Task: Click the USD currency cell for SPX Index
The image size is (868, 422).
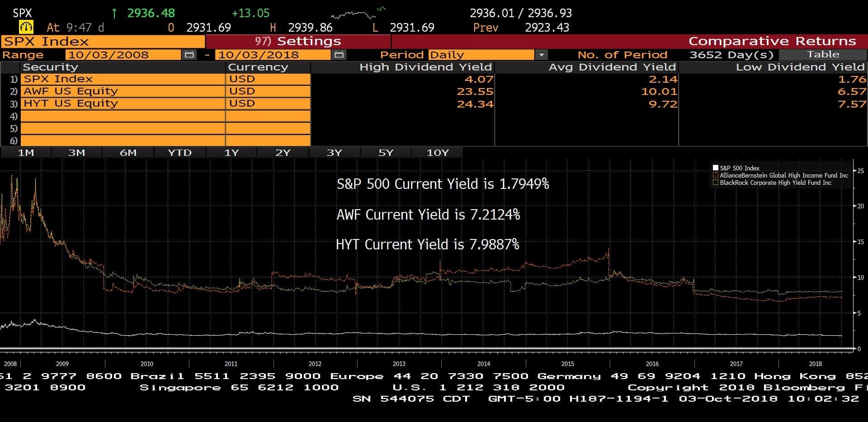Action: point(268,79)
